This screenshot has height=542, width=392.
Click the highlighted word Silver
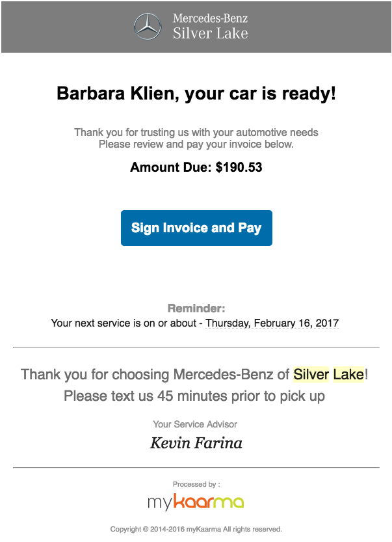point(311,374)
